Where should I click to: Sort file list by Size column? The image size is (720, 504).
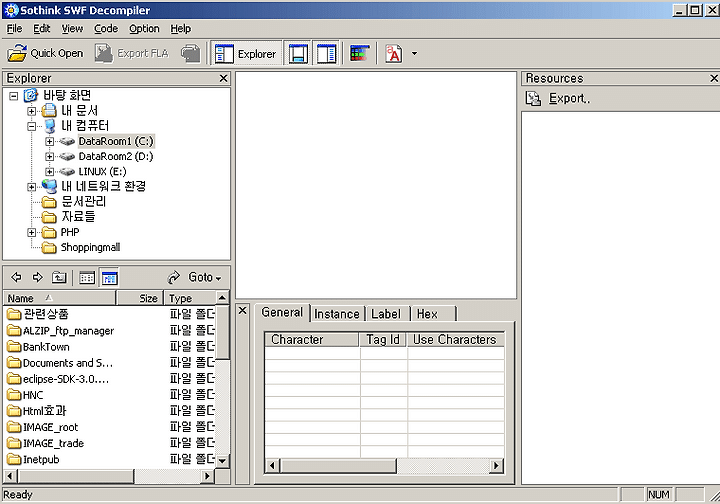[140, 298]
